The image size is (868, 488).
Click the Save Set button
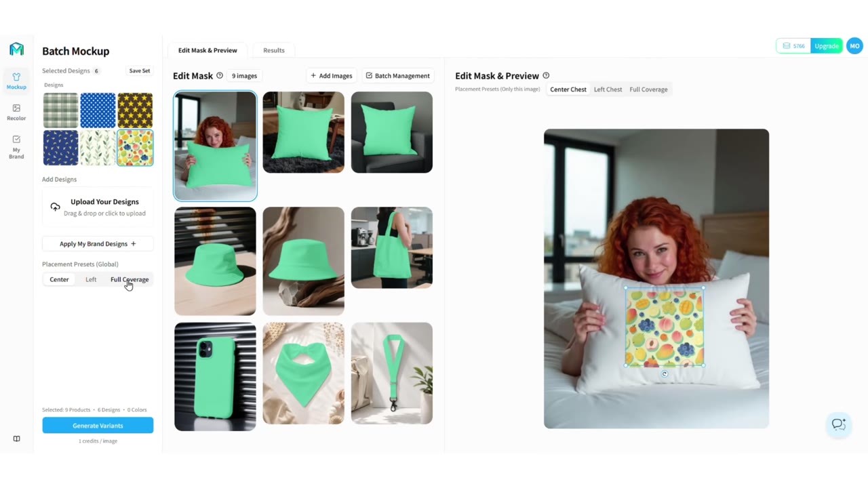(140, 70)
